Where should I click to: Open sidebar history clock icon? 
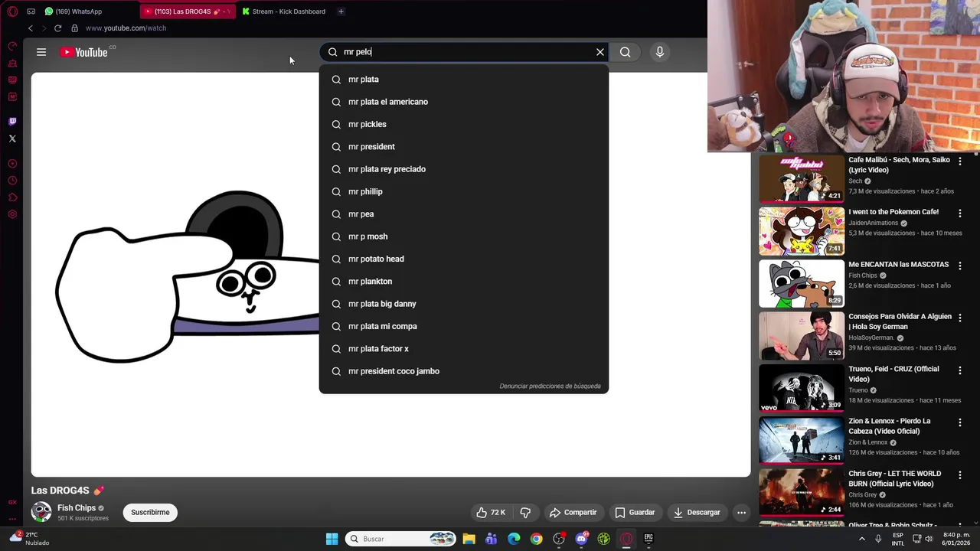pyautogui.click(x=12, y=181)
